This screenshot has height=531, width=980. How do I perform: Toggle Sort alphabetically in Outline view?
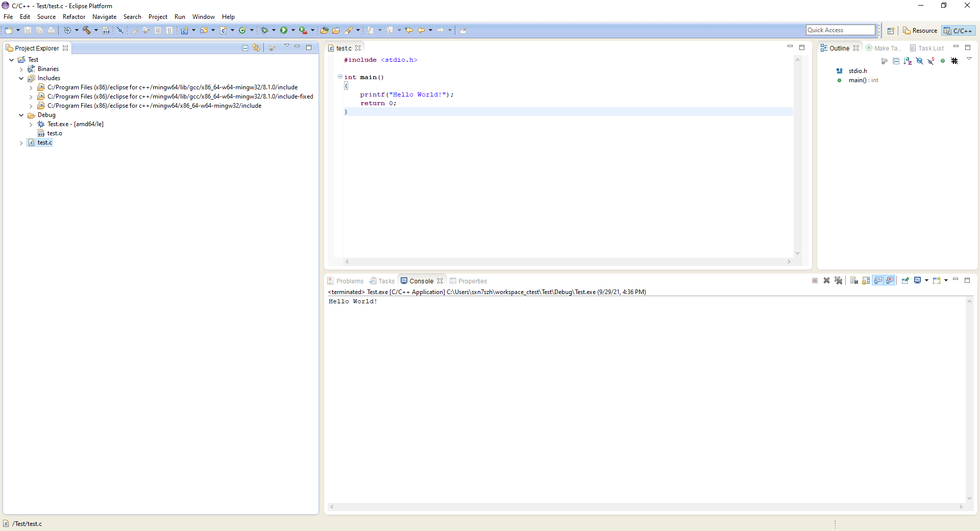click(x=908, y=61)
